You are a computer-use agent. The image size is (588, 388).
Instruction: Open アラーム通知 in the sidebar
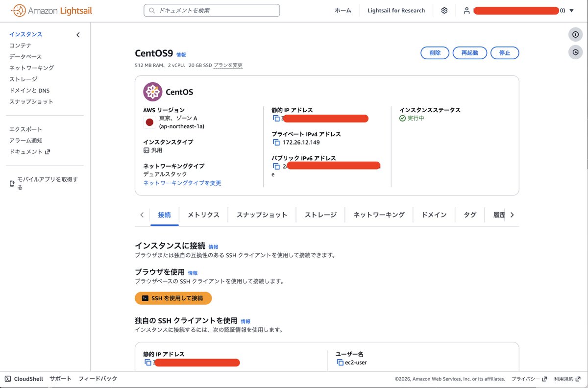coord(25,141)
